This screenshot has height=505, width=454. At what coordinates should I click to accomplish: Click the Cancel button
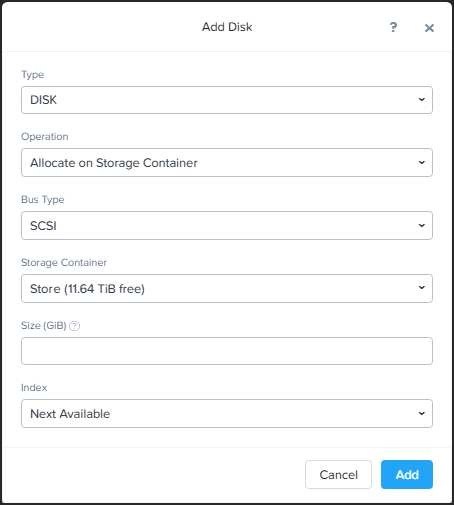[338, 475]
